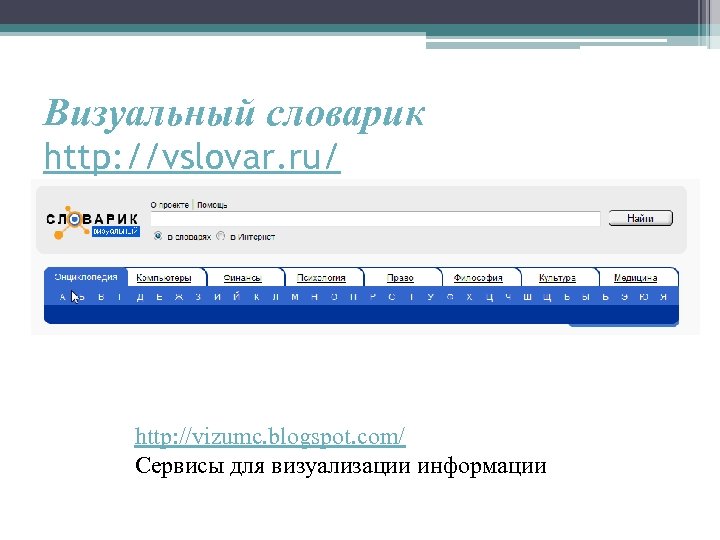Open the vizumc.blogspot.com link

pyautogui.click(x=270, y=436)
